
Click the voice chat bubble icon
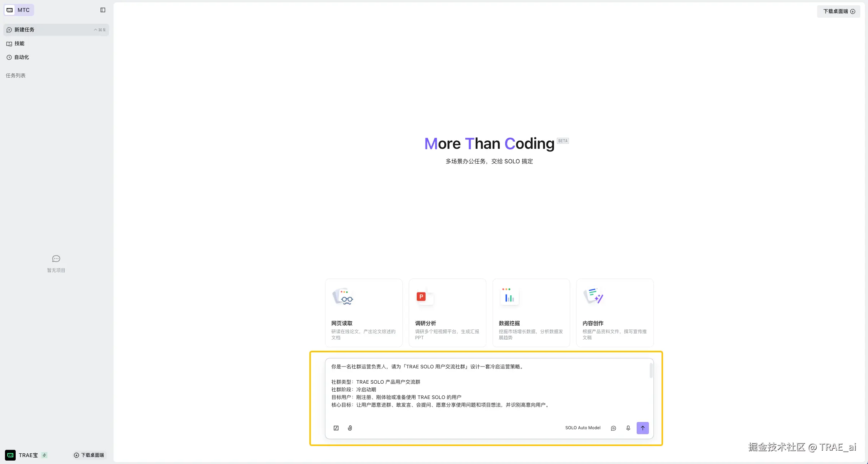tap(613, 428)
